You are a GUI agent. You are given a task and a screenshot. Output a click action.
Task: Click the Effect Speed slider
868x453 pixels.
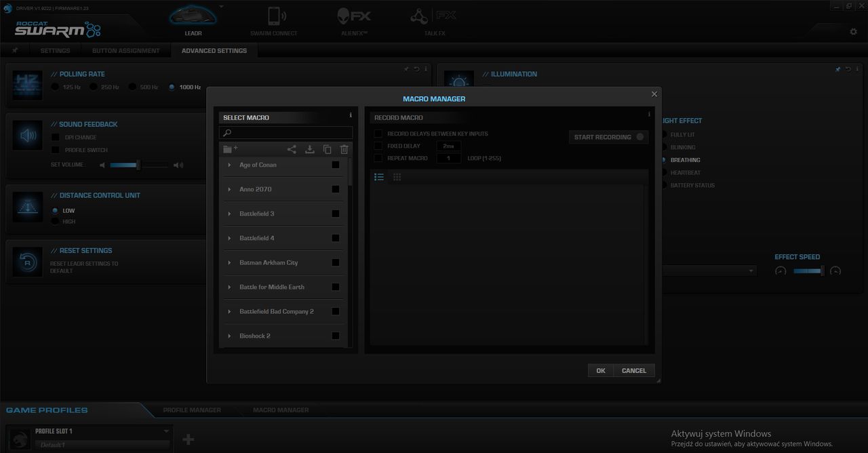tap(808, 271)
